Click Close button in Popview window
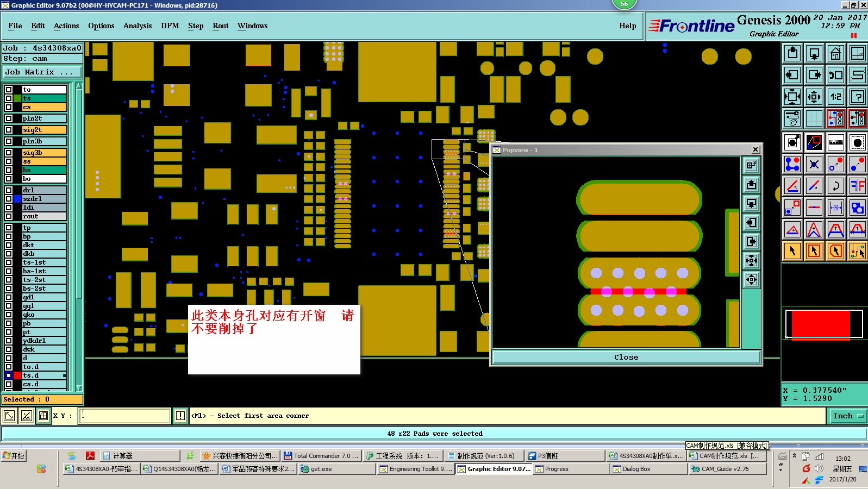Screen dimensions: 868x489 pyautogui.click(x=626, y=357)
